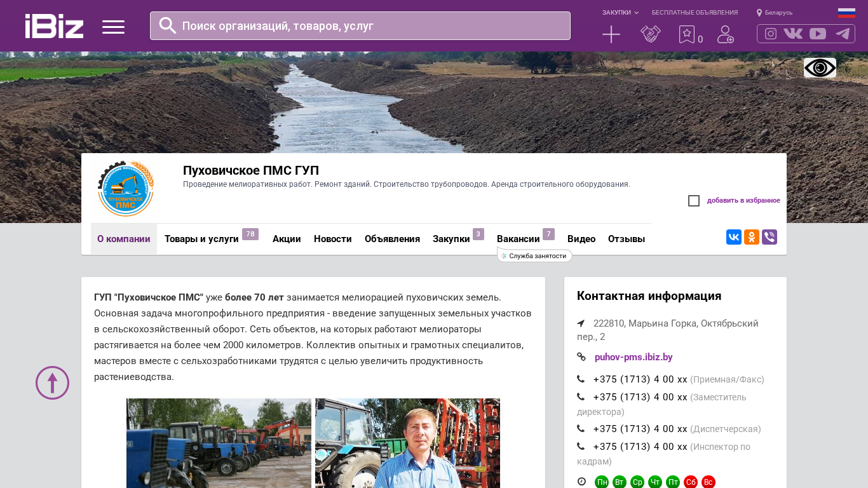Click the iBiz logo
This screenshot has height=488, width=868.
[x=54, y=26]
